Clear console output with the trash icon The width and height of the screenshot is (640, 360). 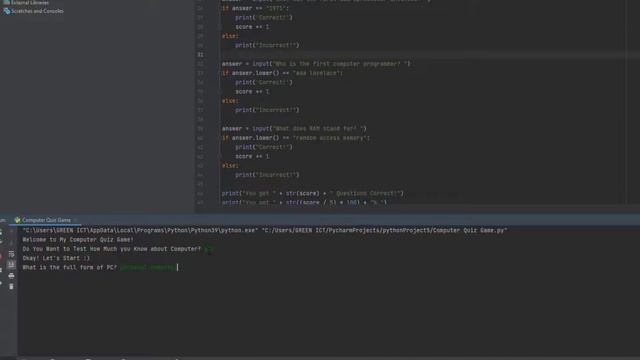pos(11,287)
